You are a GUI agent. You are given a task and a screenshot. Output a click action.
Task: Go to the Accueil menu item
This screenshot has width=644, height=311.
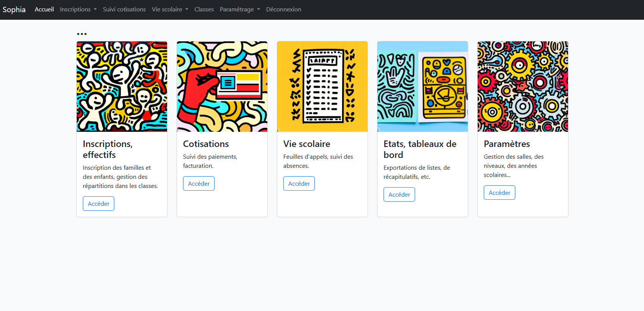click(x=44, y=9)
